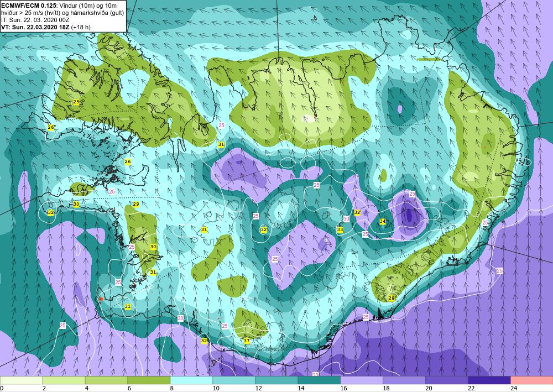The width and height of the screenshot is (553, 392).
Task: Select the legend scale number 16
Action: point(343,388)
